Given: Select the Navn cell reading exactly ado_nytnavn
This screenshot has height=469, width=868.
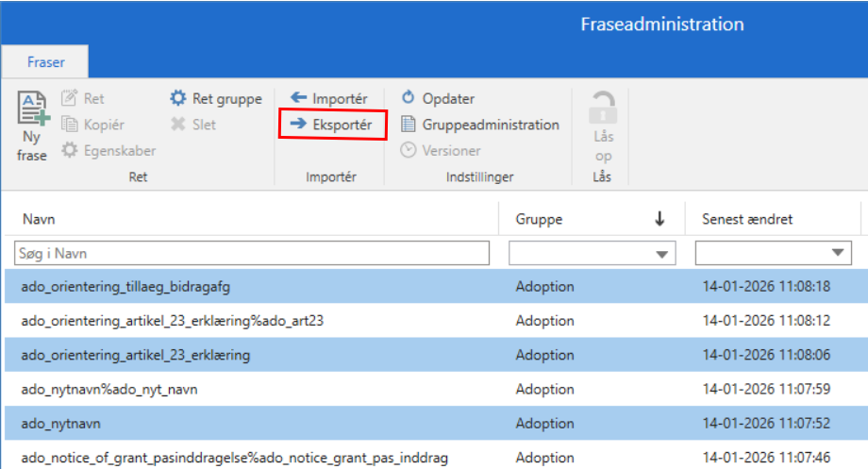Looking at the screenshot, I should [x=61, y=424].
